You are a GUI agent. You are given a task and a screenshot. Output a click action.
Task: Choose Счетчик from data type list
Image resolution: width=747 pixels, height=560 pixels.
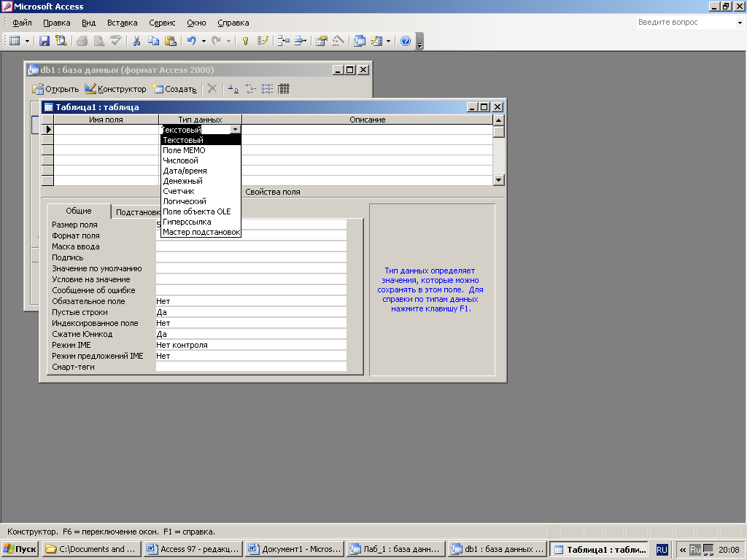201,191
